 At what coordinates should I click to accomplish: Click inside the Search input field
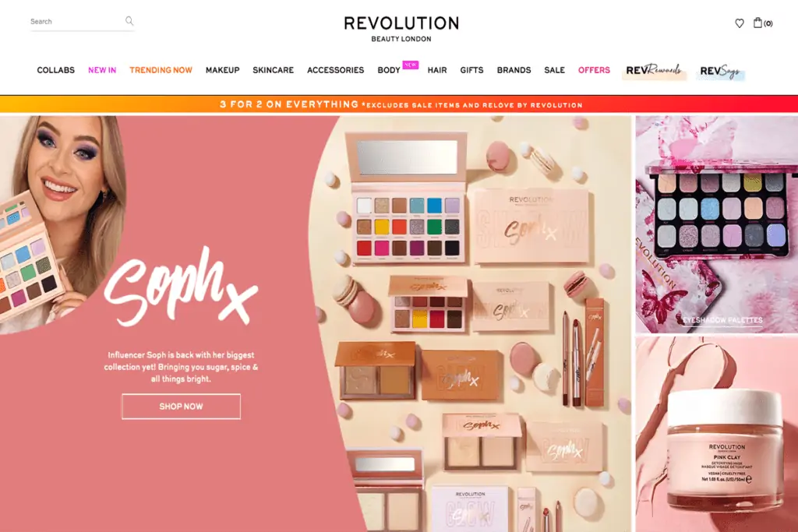pyautogui.click(x=76, y=21)
